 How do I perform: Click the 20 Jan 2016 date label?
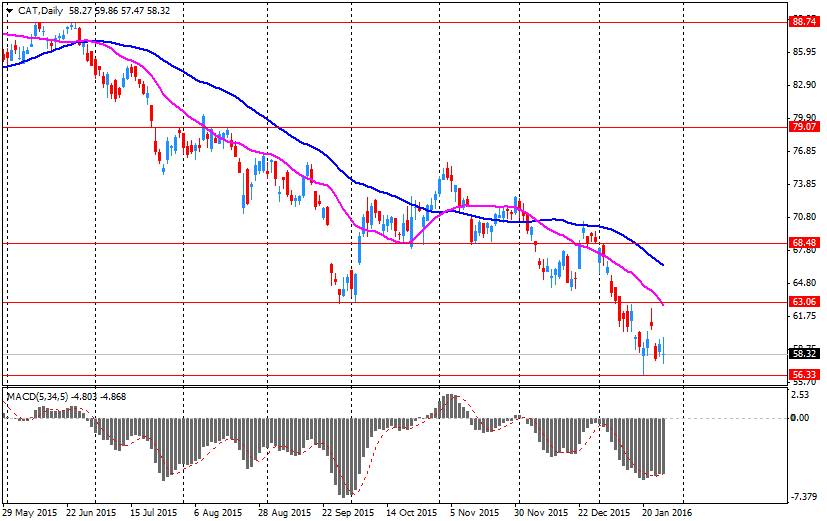(x=666, y=513)
